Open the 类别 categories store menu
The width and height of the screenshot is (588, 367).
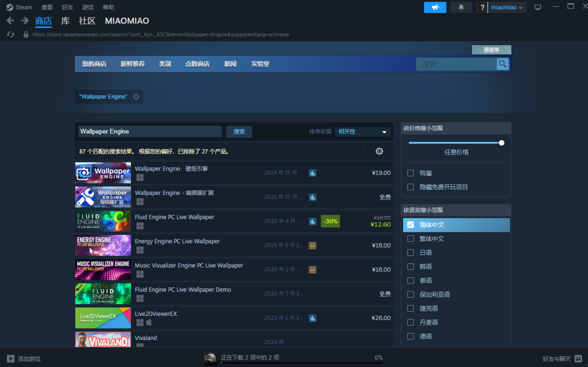pyautogui.click(x=165, y=64)
